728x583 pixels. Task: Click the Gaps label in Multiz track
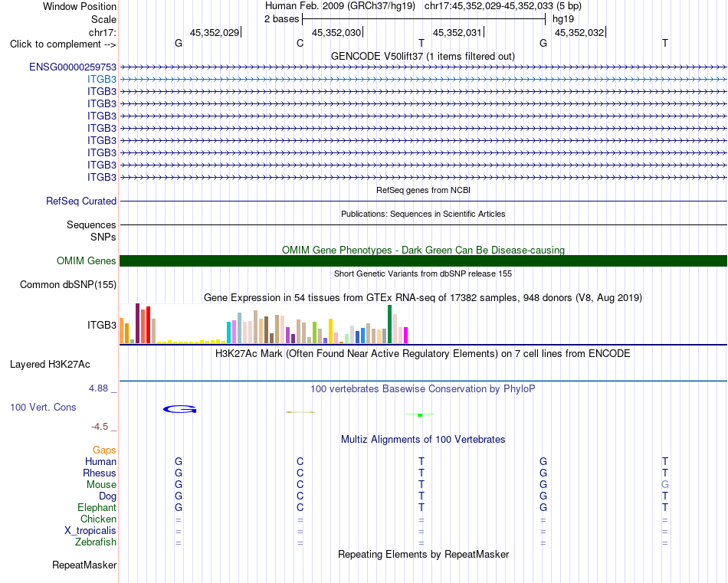click(x=104, y=450)
